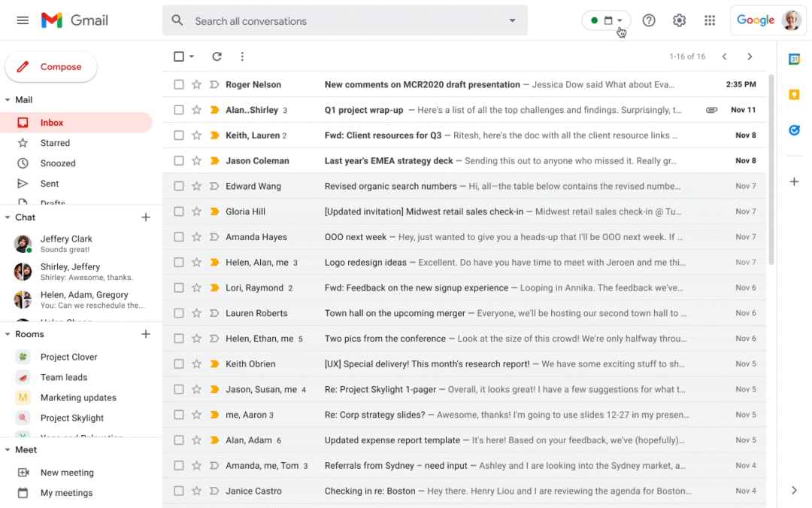Hide the side panel arrow
This screenshot has height=508, width=812.
tap(794, 490)
